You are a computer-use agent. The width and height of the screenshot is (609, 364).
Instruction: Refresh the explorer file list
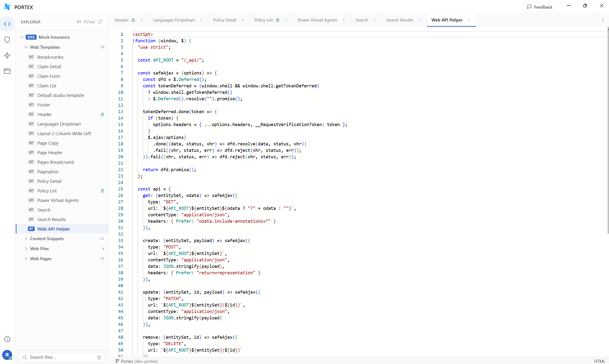(x=100, y=22)
